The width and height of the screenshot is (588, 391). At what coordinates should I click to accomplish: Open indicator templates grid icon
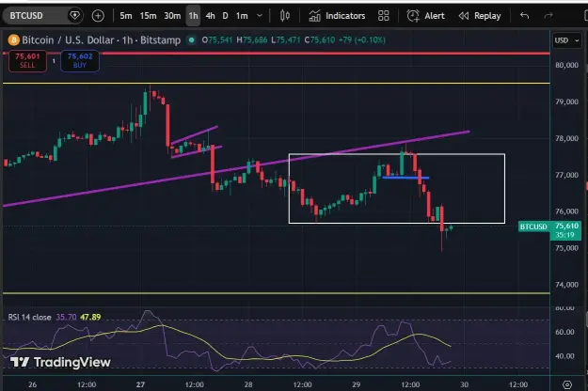pos(383,16)
